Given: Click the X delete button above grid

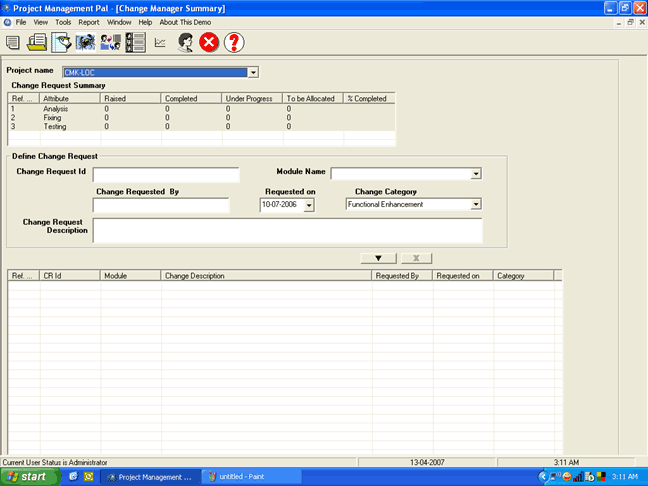Looking at the screenshot, I should pyautogui.click(x=416, y=258).
